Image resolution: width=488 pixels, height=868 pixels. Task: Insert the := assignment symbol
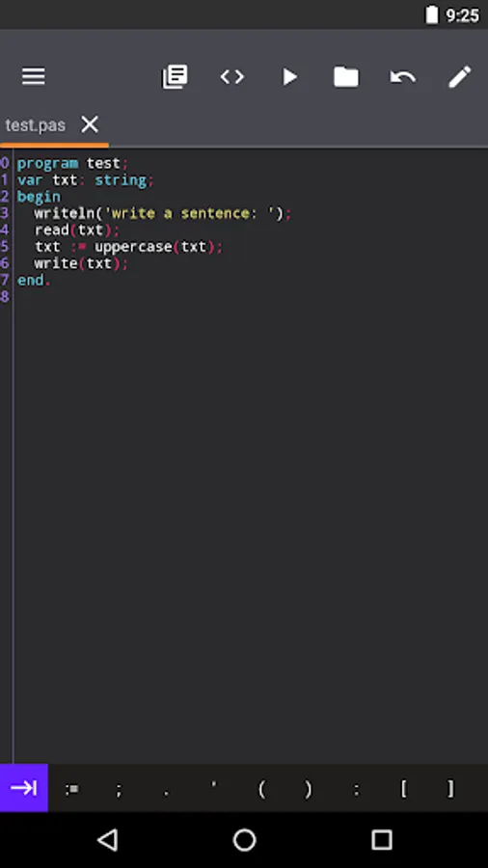coord(71,789)
